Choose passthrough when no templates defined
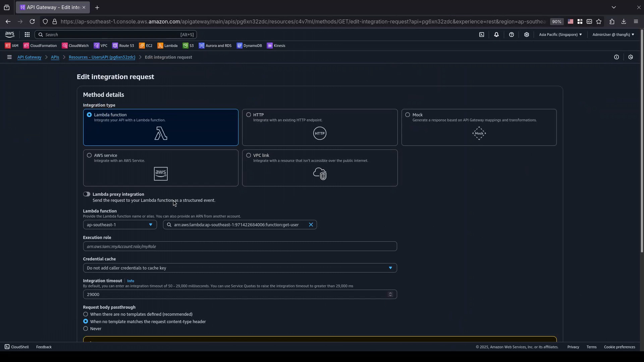Screen dimensions: 644x362 tap(86, 314)
